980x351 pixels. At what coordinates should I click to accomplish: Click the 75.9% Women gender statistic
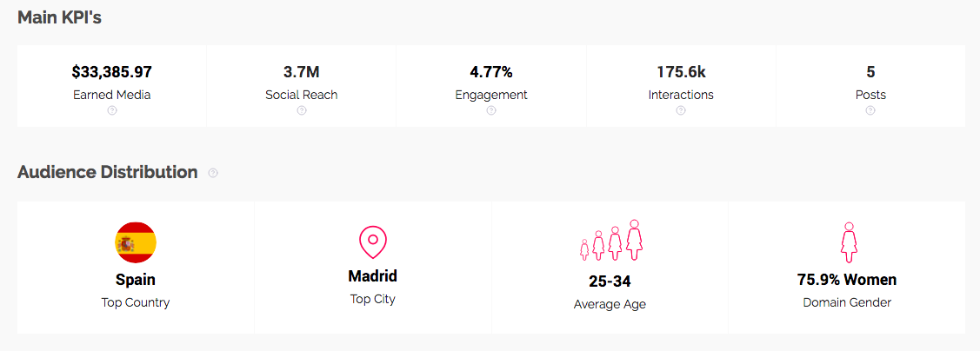click(x=847, y=280)
